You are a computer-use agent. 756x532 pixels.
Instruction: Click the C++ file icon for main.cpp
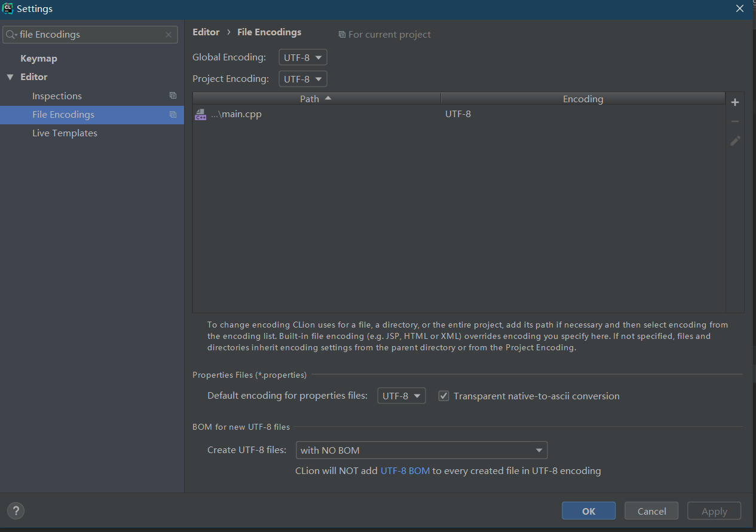point(201,115)
